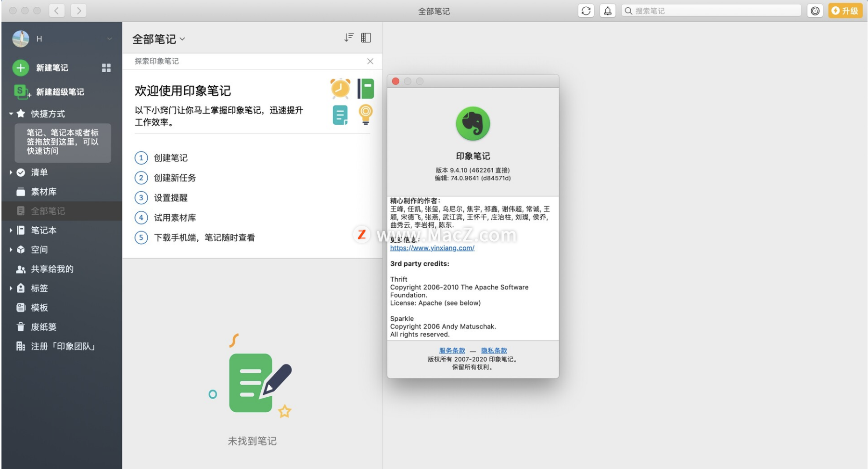
Task: Click the star icon of 快捷方式
Action: pos(21,114)
